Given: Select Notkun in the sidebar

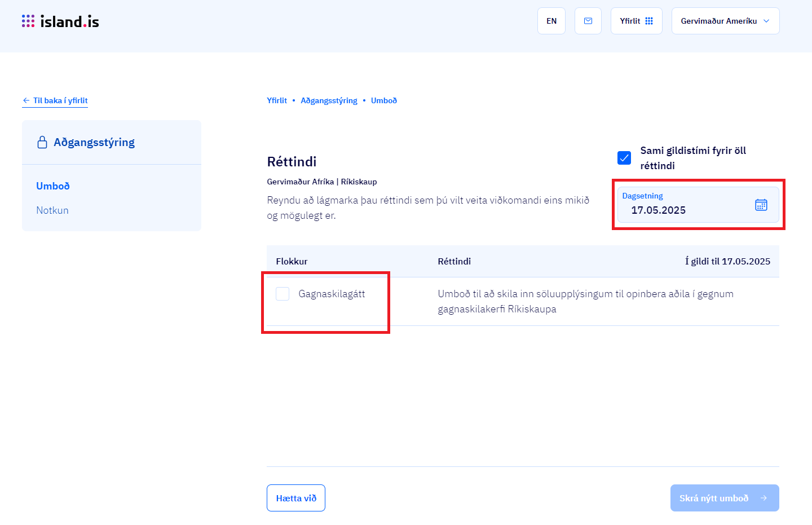Looking at the screenshot, I should tap(52, 210).
